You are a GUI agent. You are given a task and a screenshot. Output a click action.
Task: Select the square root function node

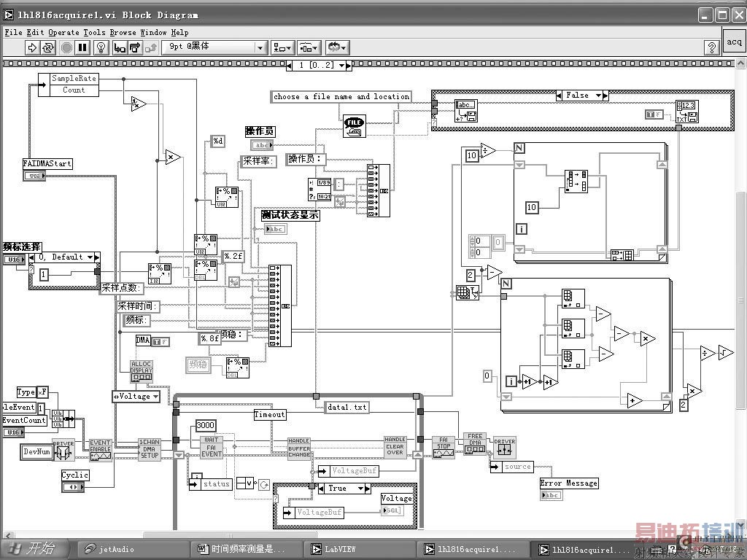[727, 352]
